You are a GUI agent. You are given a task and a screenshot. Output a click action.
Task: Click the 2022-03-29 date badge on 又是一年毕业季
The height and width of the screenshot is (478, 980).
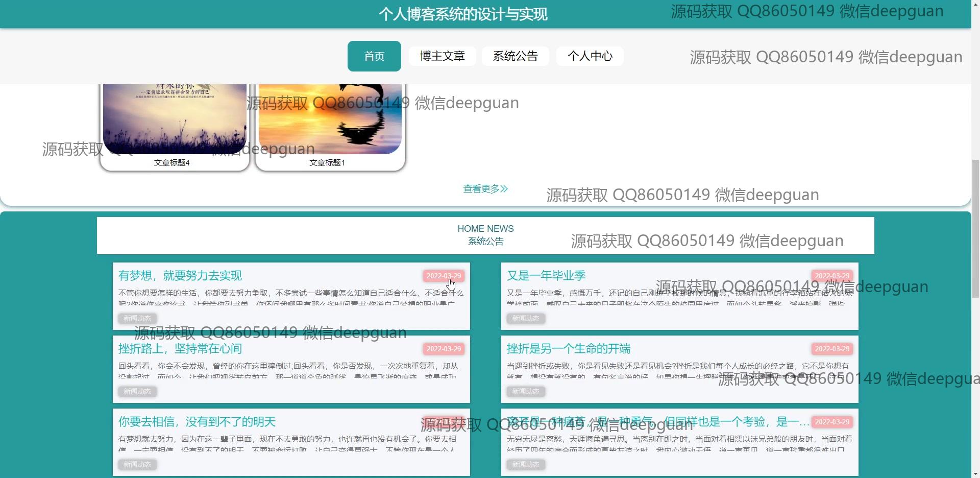pos(832,275)
